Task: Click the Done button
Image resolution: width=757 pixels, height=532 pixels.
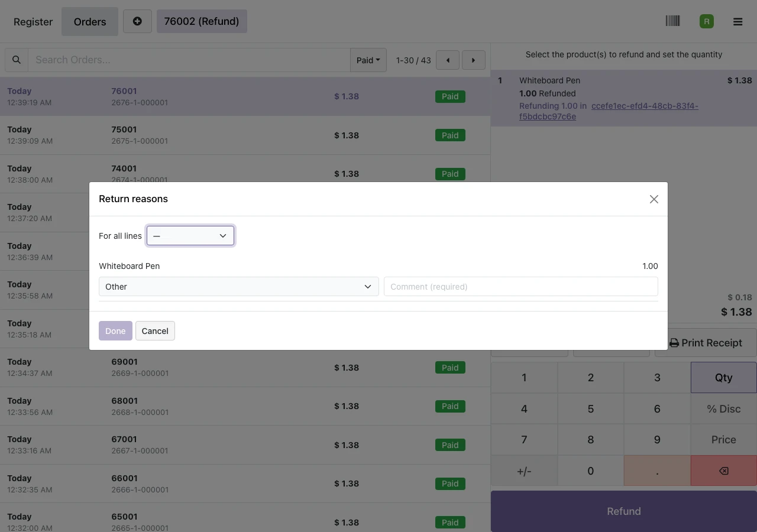Action: pos(115,331)
